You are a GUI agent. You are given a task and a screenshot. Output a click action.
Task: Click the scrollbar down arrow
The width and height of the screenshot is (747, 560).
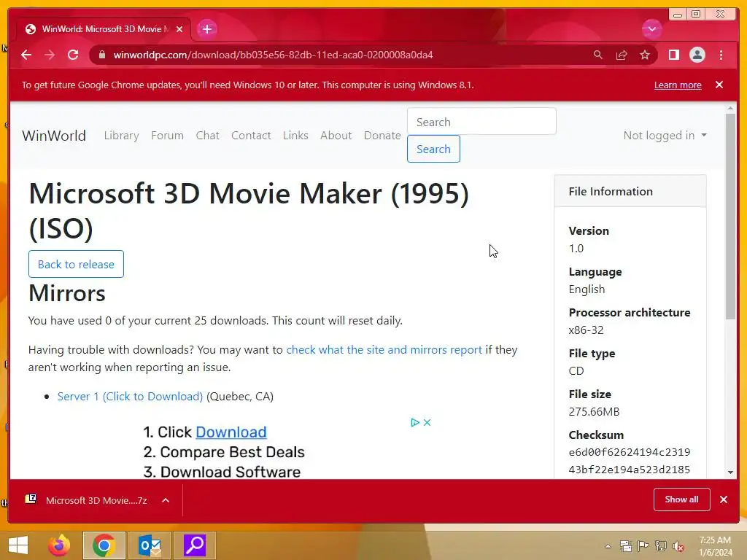pyautogui.click(x=730, y=472)
